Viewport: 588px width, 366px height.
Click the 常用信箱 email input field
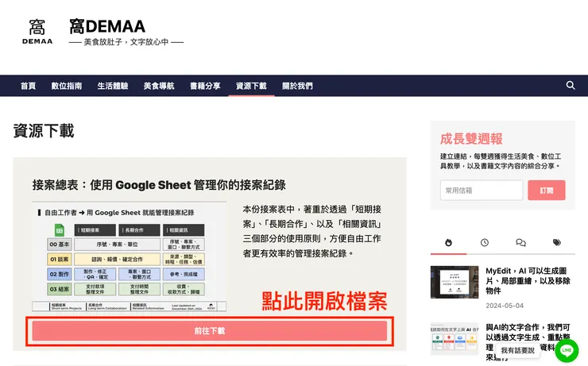tap(482, 191)
